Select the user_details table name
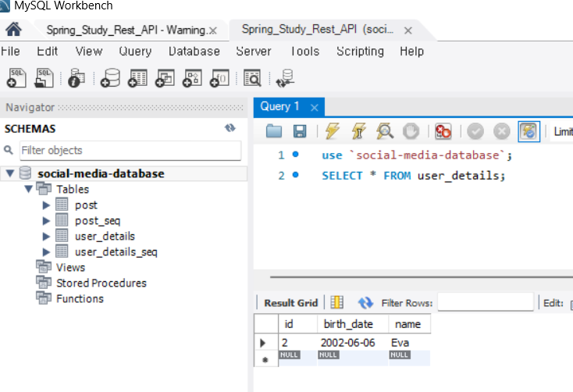The image size is (573, 392). [105, 237]
